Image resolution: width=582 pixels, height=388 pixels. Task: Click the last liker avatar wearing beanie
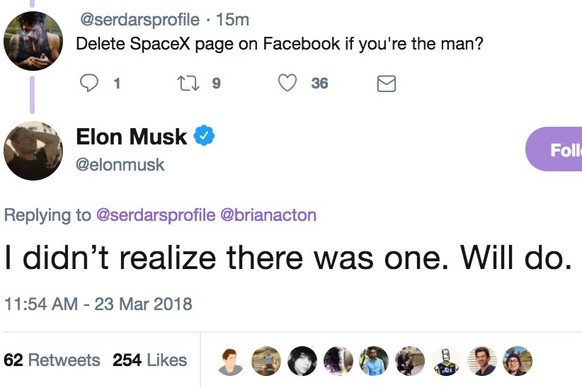[517, 361]
